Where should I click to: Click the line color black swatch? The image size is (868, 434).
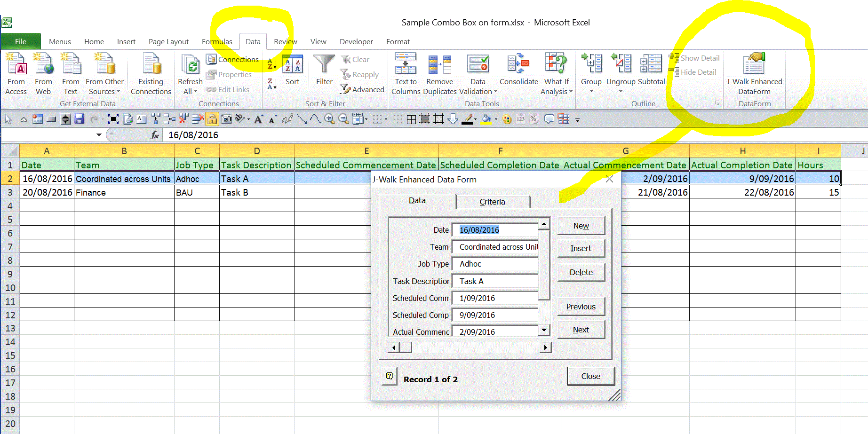pyautogui.click(x=467, y=119)
